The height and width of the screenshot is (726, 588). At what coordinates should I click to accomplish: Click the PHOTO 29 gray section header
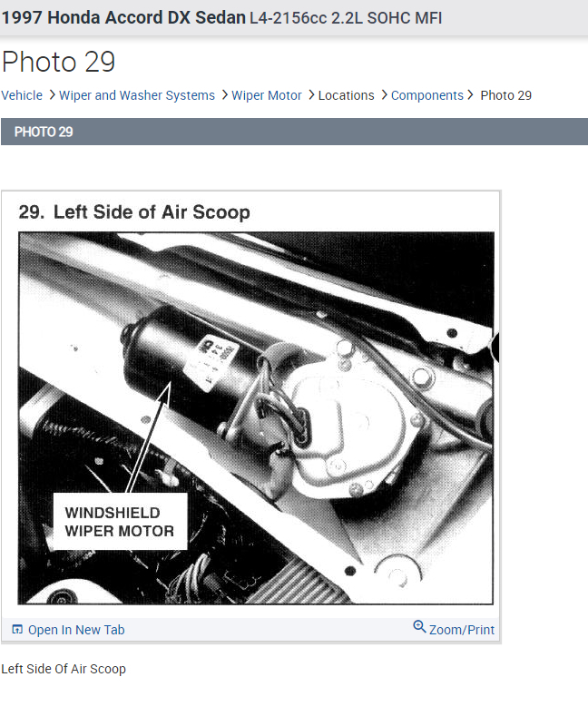pyautogui.click(x=295, y=132)
